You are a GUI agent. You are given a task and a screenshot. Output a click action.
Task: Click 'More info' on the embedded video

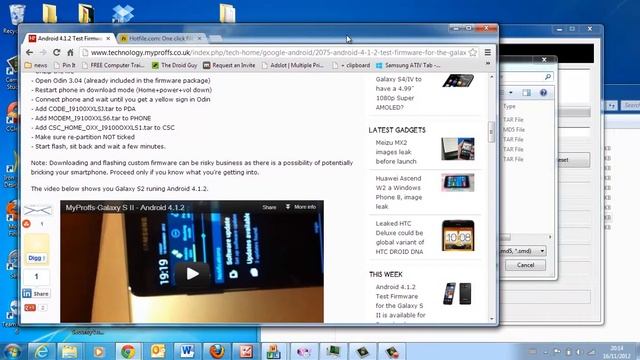301,207
